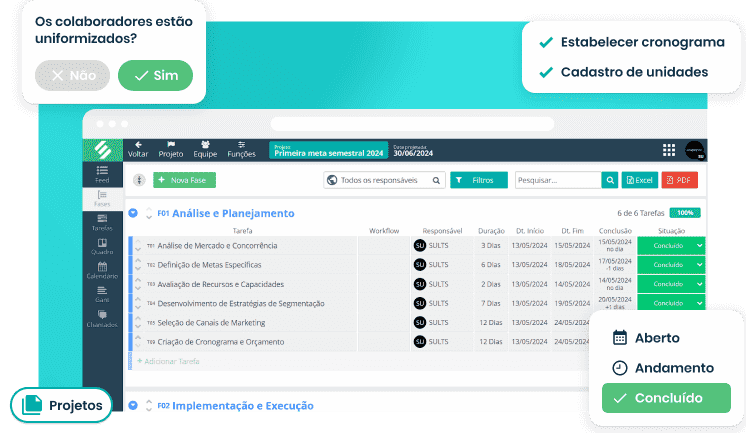
Task: Export to Excel button
Action: point(639,180)
